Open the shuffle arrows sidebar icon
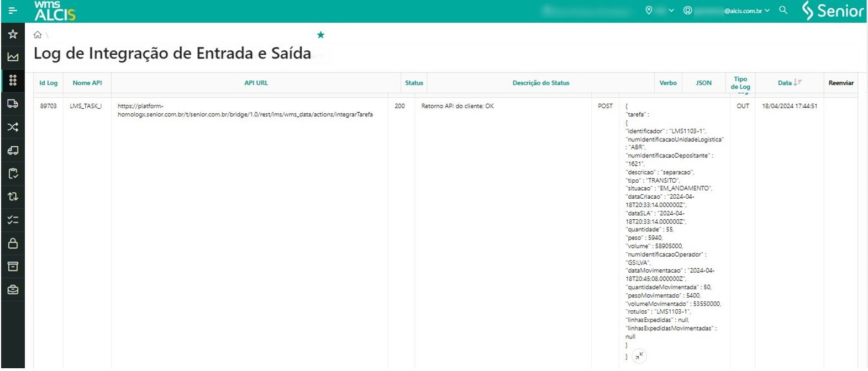Viewport: 868px width, 371px height. click(x=13, y=127)
